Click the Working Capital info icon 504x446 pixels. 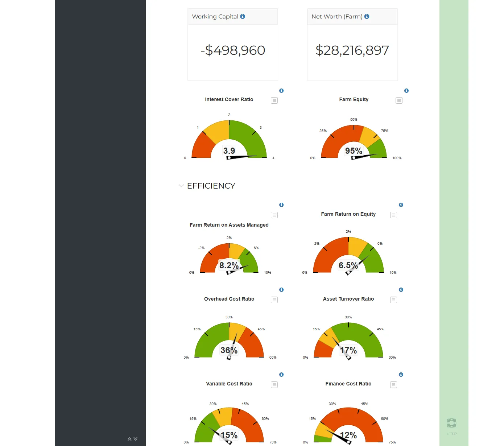(243, 16)
